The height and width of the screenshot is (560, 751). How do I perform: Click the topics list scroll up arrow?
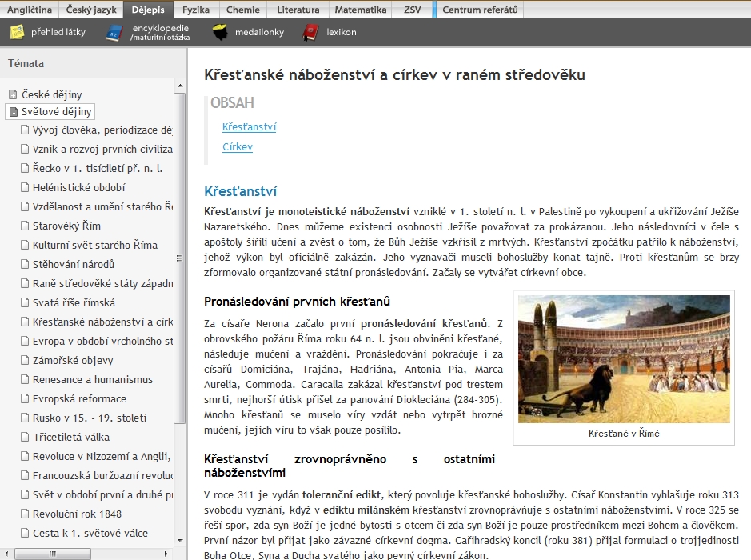pos(180,86)
